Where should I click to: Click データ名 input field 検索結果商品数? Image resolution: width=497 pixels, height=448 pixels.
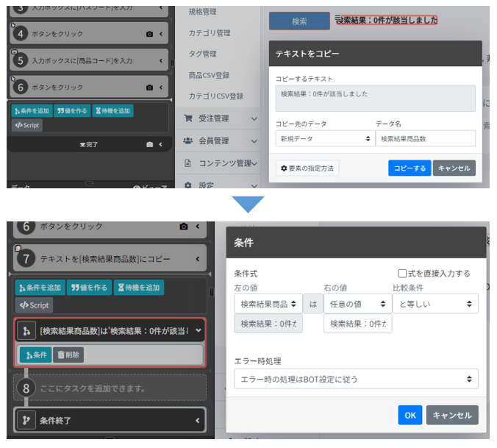(x=426, y=138)
